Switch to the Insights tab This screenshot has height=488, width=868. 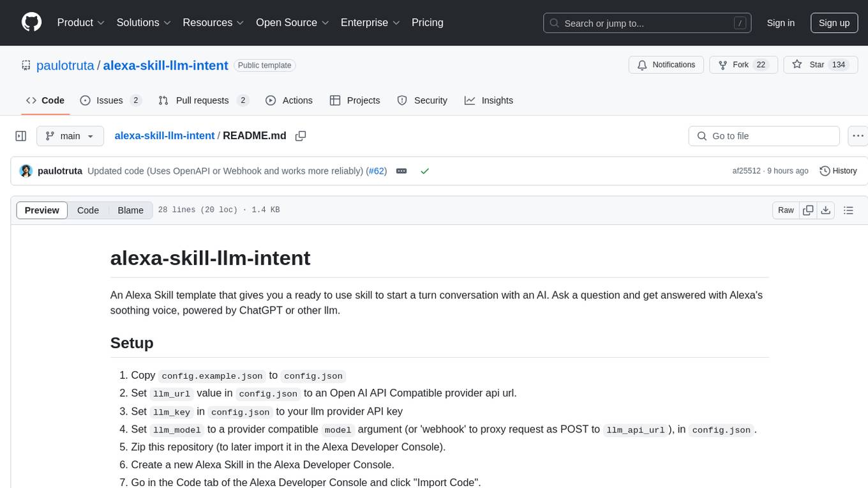point(489,100)
